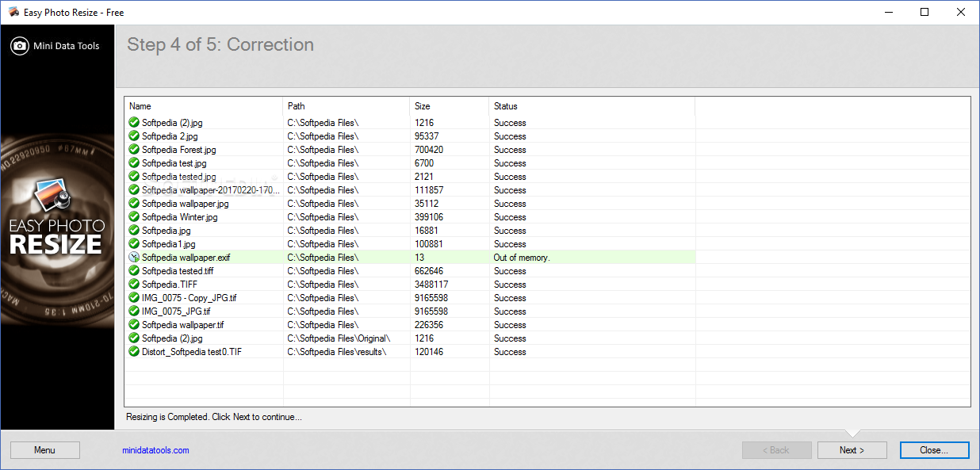
Task: Click green icon beside Softpedia.jpg
Action: pos(134,231)
